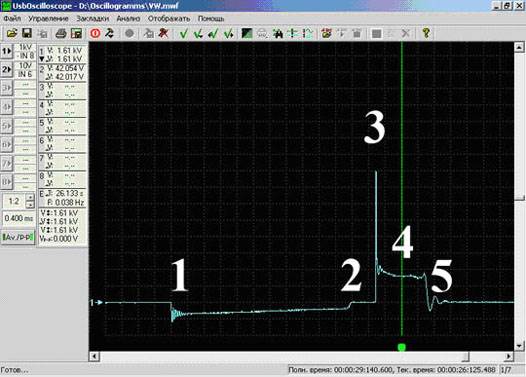
Task: Toggle channel 4 button
Action: pos(7,107)
